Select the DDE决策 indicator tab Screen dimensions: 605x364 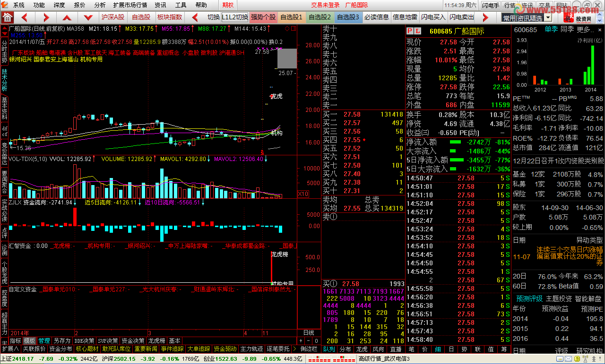85,340
